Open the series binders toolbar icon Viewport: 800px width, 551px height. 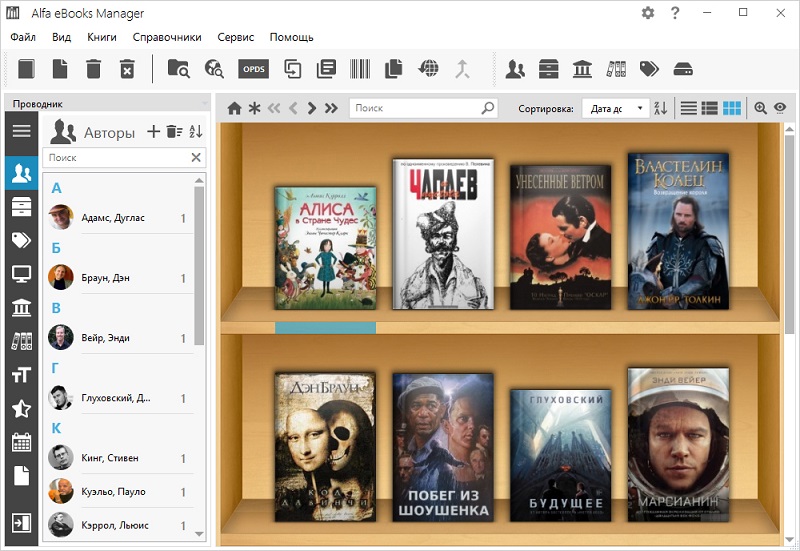tap(616, 69)
